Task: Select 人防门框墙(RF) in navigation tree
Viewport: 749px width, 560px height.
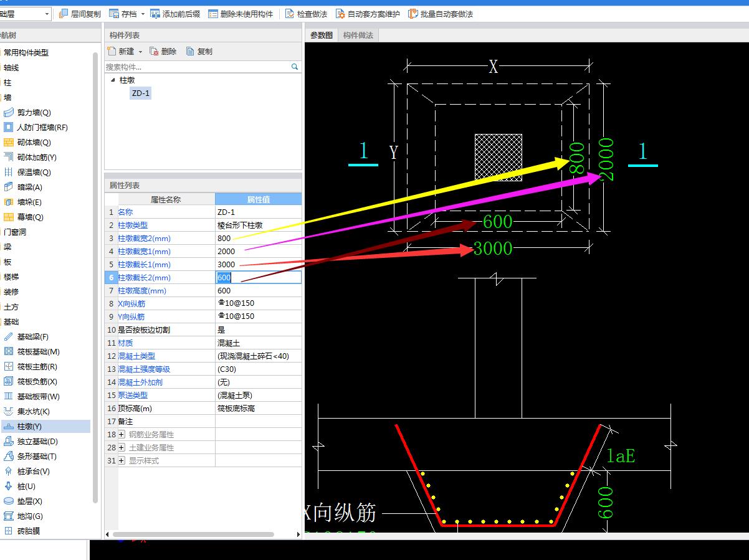Action: coord(42,128)
